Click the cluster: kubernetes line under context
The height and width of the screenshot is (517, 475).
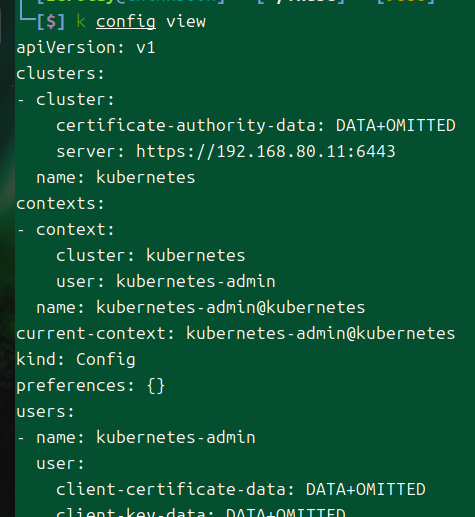151,255
